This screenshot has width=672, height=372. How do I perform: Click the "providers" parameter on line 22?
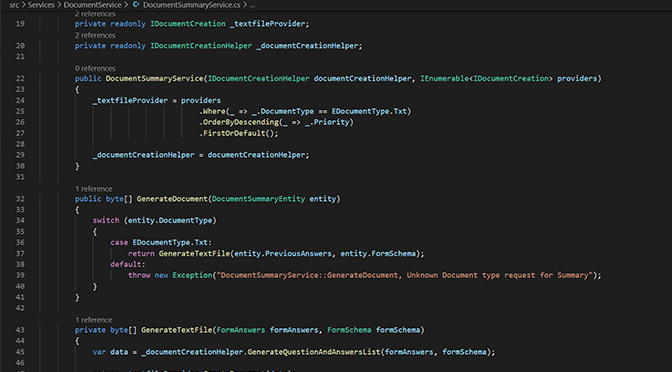click(577, 78)
